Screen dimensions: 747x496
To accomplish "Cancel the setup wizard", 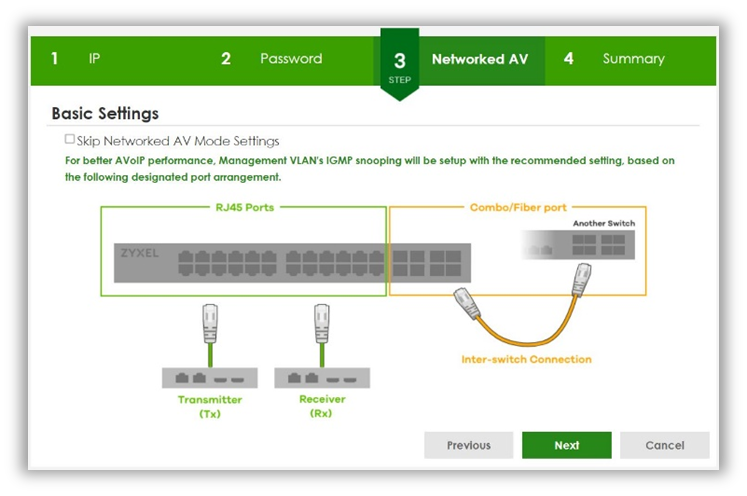I will (664, 445).
